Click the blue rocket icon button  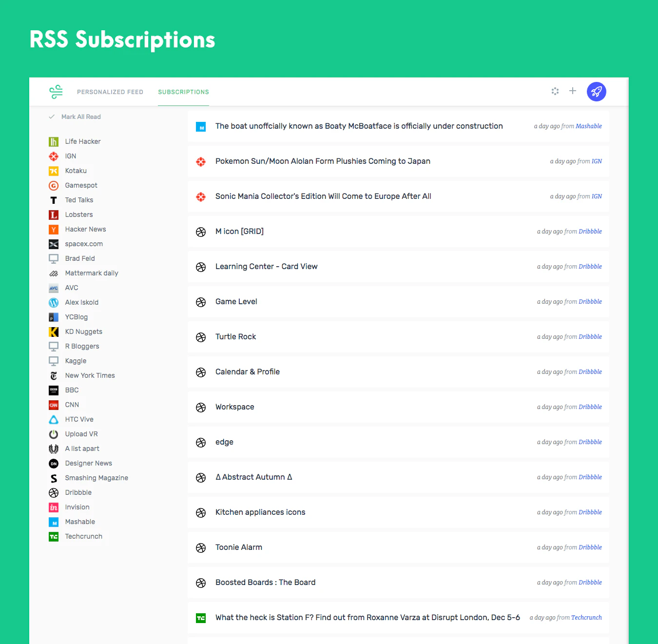[596, 91]
